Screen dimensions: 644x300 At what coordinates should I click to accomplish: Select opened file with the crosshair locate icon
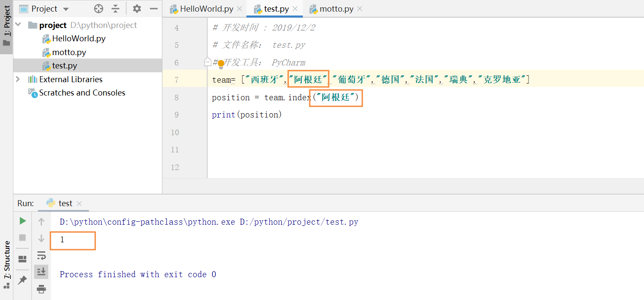[x=98, y=8]
